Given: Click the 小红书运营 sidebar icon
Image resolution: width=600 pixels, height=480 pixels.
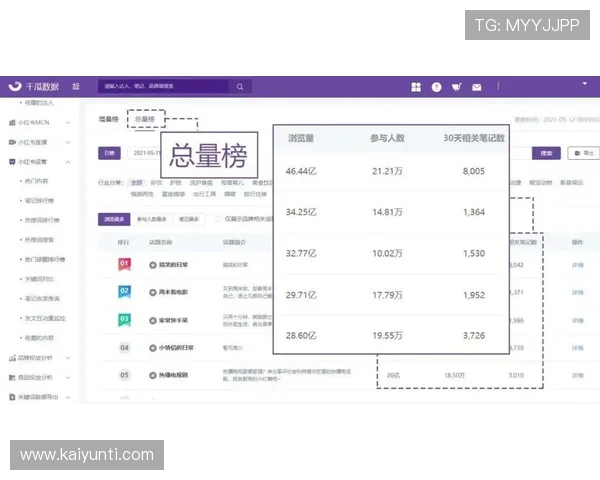Looking at the screenshot, I should 12,162.
